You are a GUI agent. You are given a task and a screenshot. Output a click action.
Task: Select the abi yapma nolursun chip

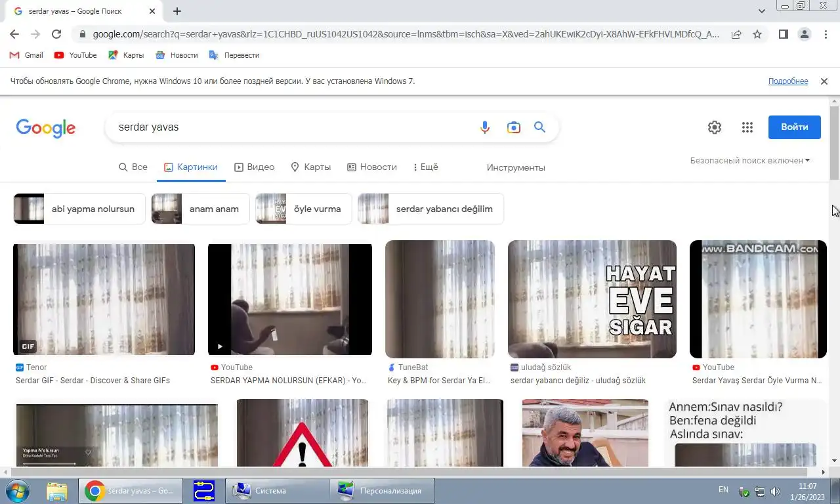point(79,209)
